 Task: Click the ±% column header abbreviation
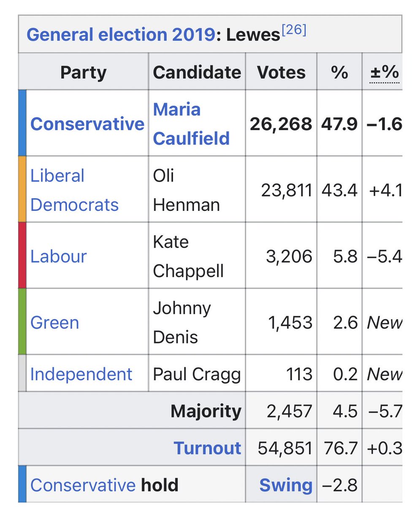pyautogui.click(x=384, y=73)
